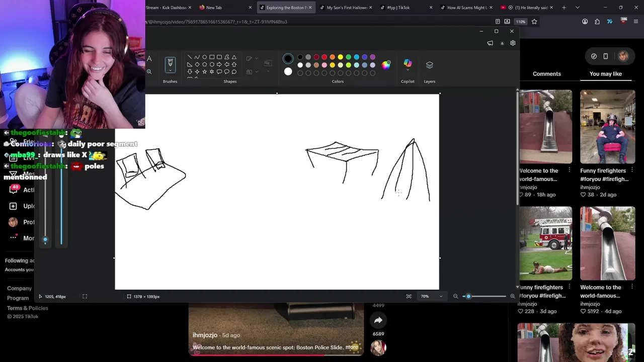644x362 pixels.
Task: Select the Text tool in Paint
Action: tap(149, 59)
